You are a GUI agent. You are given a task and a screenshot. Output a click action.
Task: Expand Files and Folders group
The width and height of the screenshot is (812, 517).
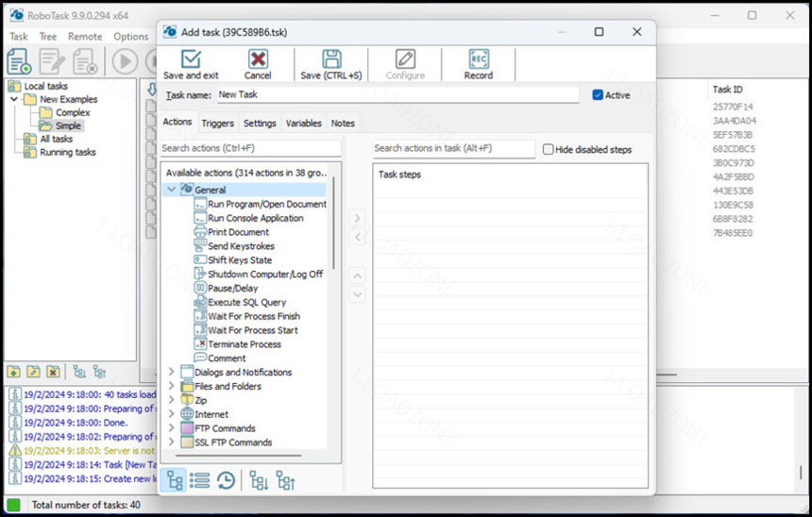[x=172, y=386]
